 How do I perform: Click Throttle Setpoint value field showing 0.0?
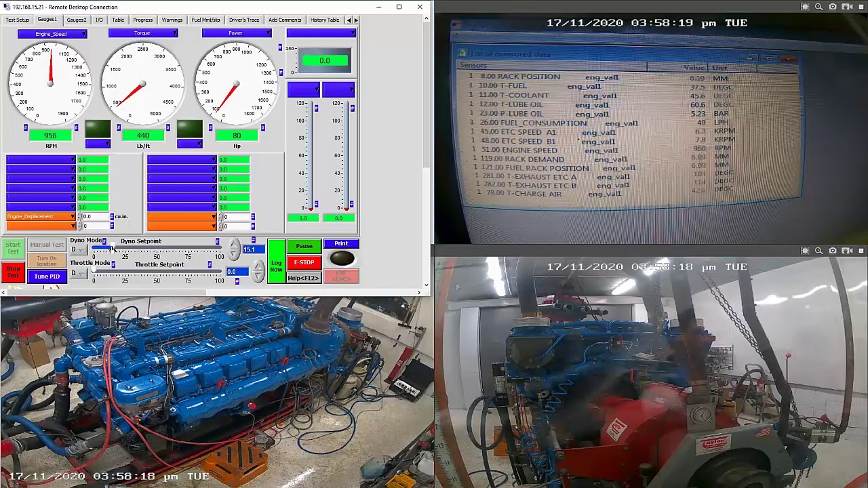237,272
